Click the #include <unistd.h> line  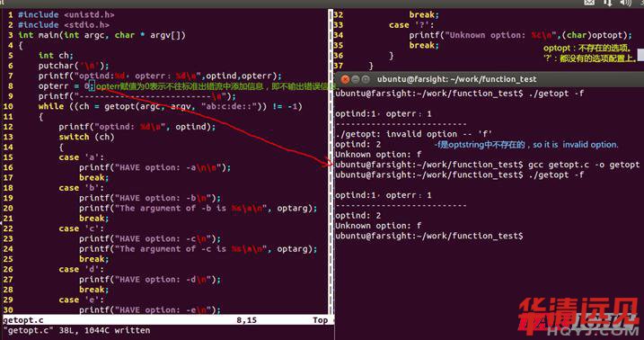(66, 14)
